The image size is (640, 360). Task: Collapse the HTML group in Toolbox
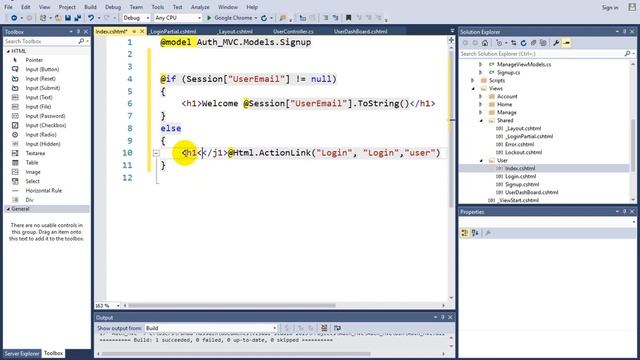point(8,51)
